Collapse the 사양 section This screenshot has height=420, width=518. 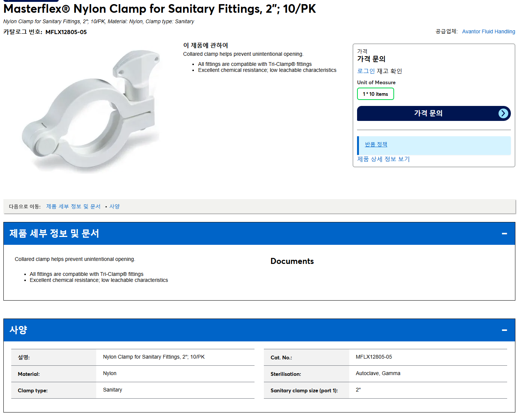coord(505,330)
